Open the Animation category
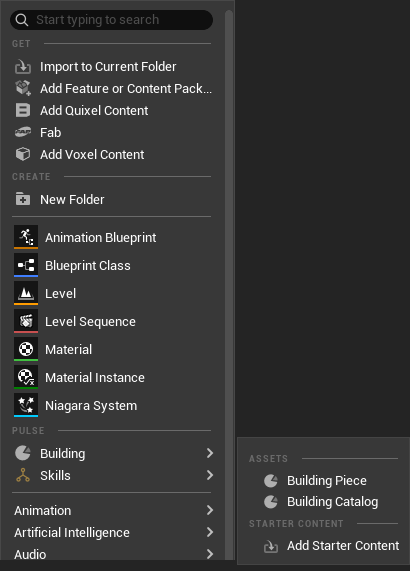The width and height of the screenshot is (410, 571). point(112,510)
